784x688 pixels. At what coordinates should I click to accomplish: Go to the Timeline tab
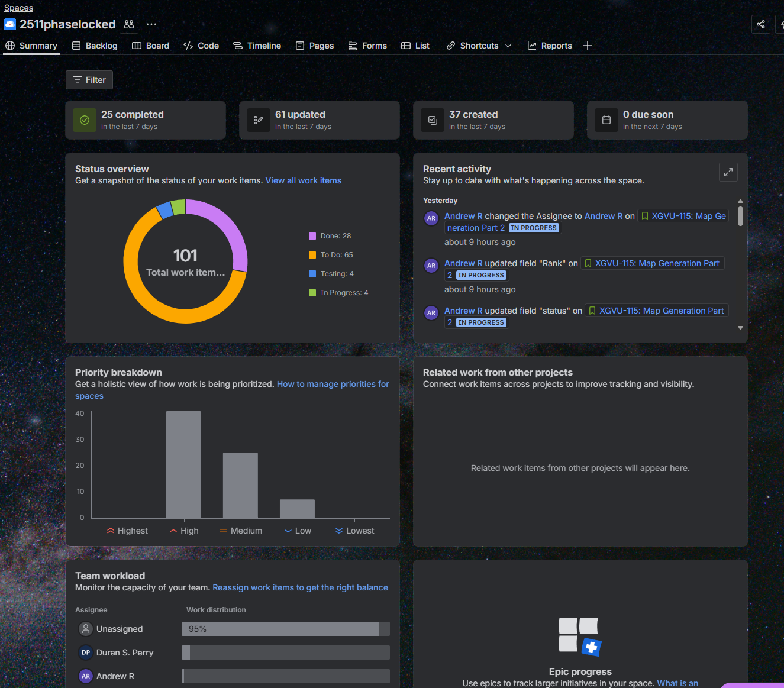(257, 46)
